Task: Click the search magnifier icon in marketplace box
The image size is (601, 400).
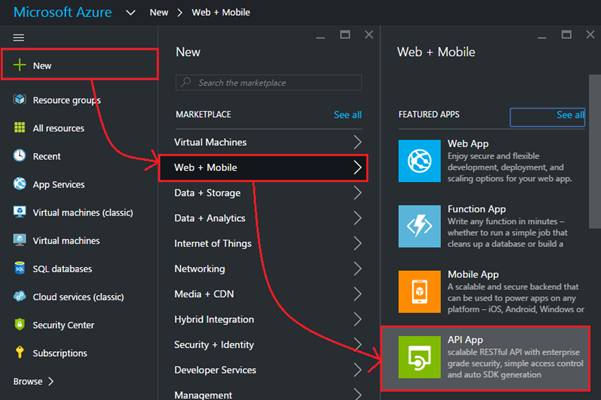Action: (187, 82)
